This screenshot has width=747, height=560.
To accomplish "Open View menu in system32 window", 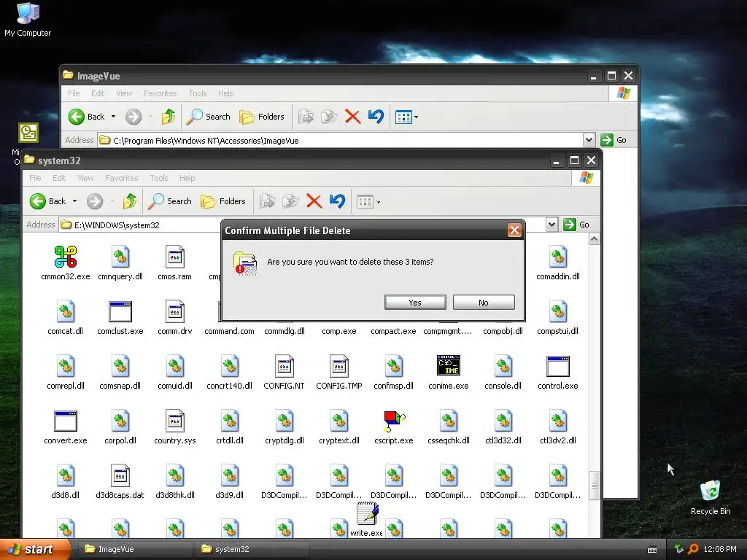I will tap(86, 178).
